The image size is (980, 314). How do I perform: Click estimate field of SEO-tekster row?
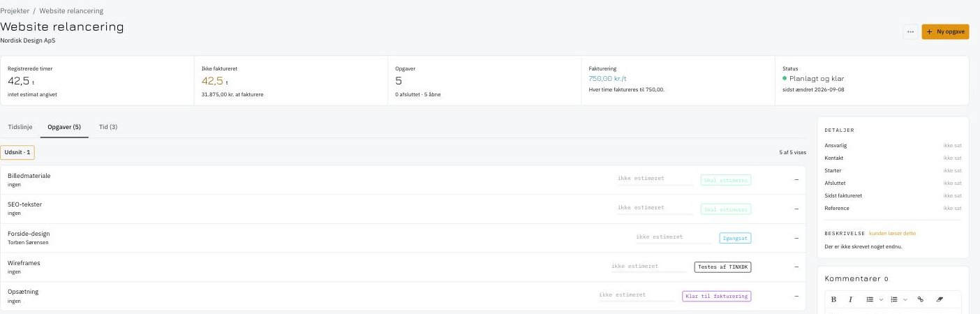coord(655,208)
